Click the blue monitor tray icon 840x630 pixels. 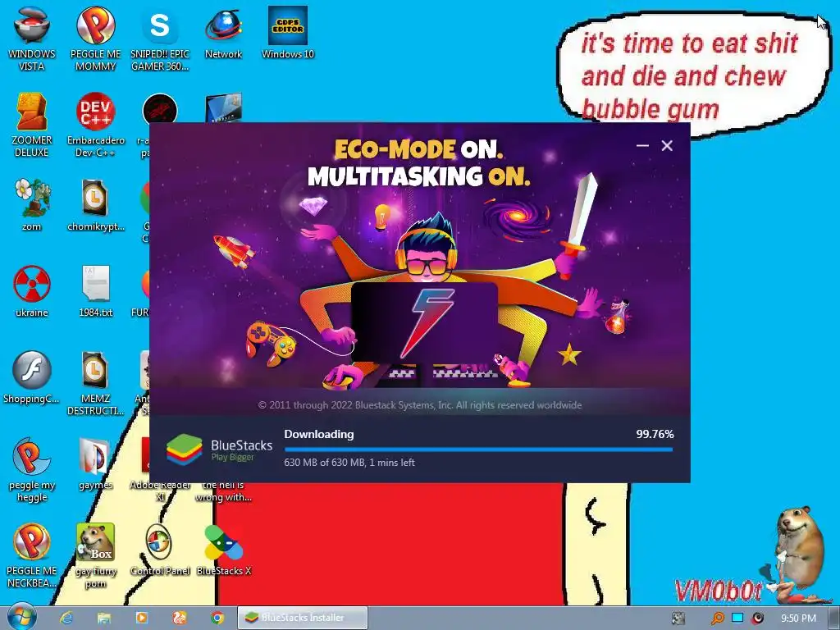(737, 618)
